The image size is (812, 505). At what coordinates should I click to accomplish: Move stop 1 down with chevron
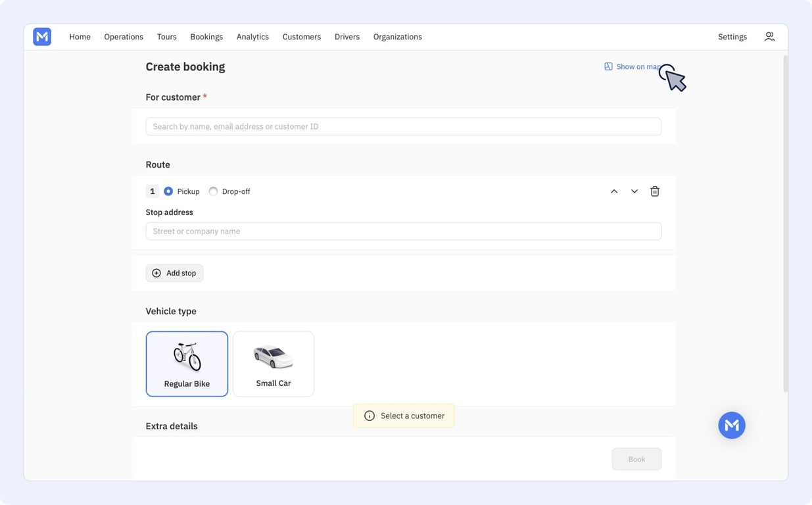coord(634,191)
